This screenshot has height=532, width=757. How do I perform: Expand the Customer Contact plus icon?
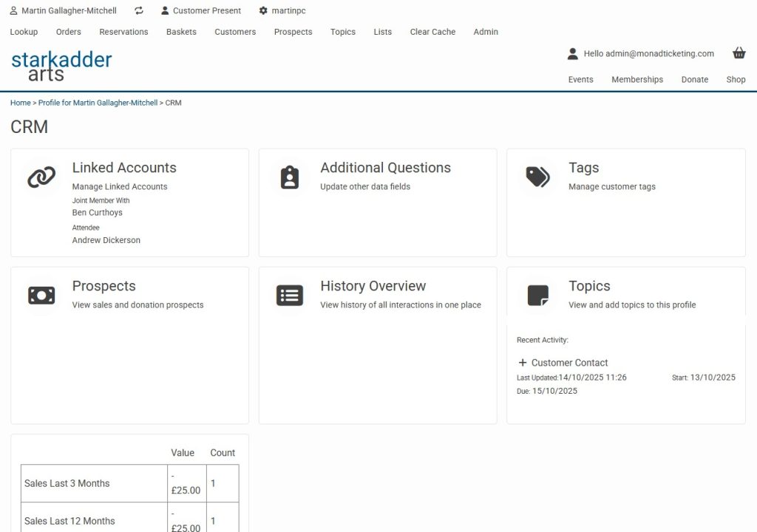[x=523, y=363]
